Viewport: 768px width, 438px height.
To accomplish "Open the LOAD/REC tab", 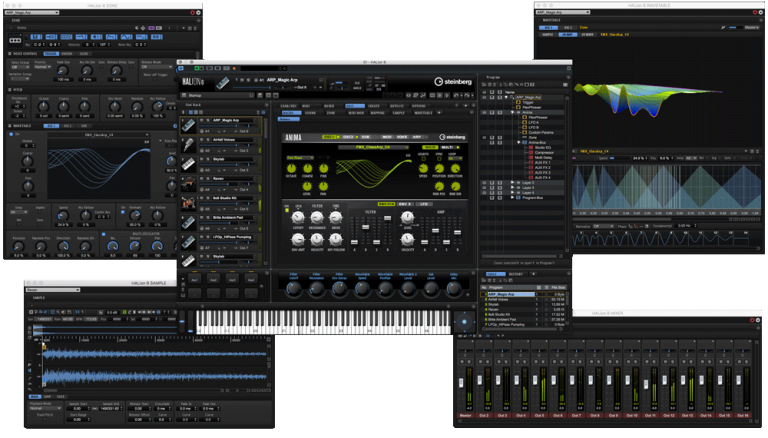I will (x=288, y=106).
